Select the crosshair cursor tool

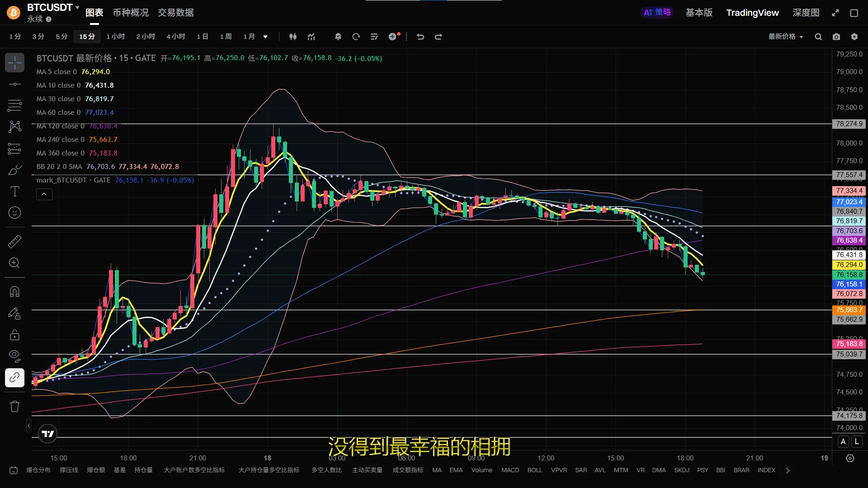(14, 63)
